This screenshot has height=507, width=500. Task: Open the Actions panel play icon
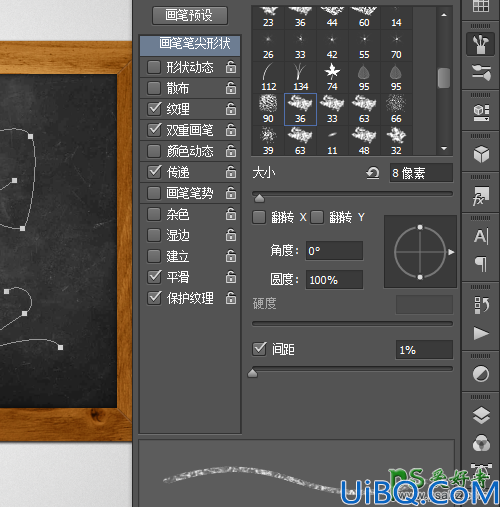481,333
